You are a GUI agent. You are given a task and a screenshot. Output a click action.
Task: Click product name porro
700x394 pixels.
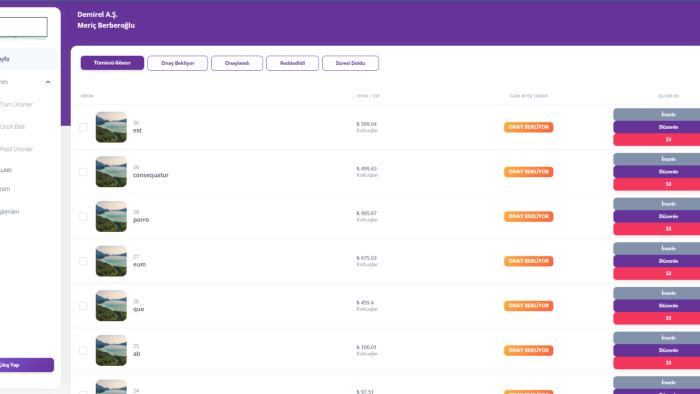141,220
